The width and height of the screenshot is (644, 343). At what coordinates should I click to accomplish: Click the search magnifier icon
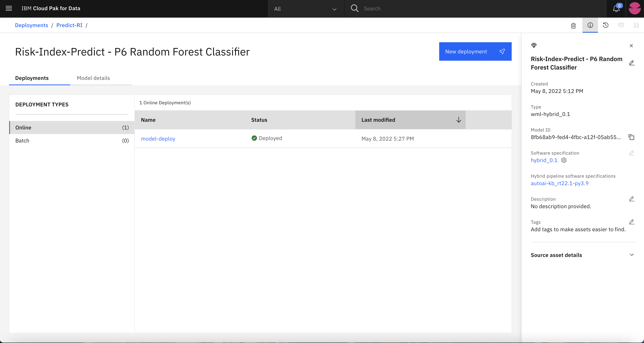pos(354,8)
